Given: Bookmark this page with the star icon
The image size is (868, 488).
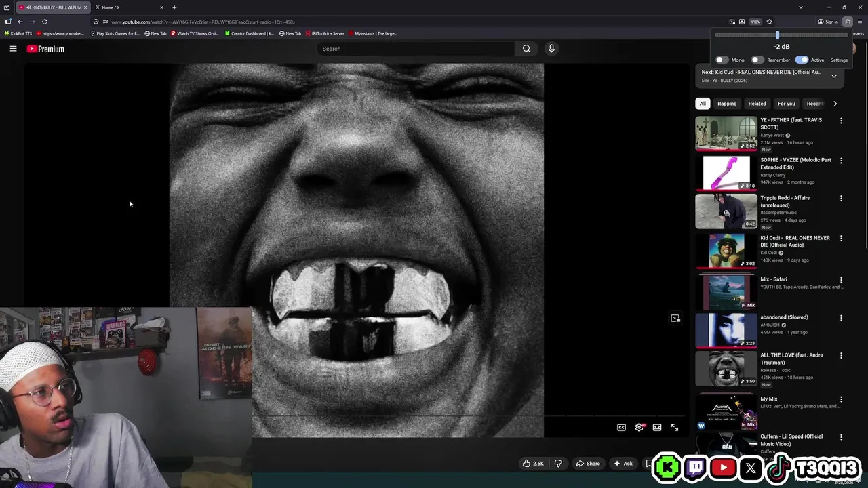Looking at the screenshot, I should pos(769,22).
